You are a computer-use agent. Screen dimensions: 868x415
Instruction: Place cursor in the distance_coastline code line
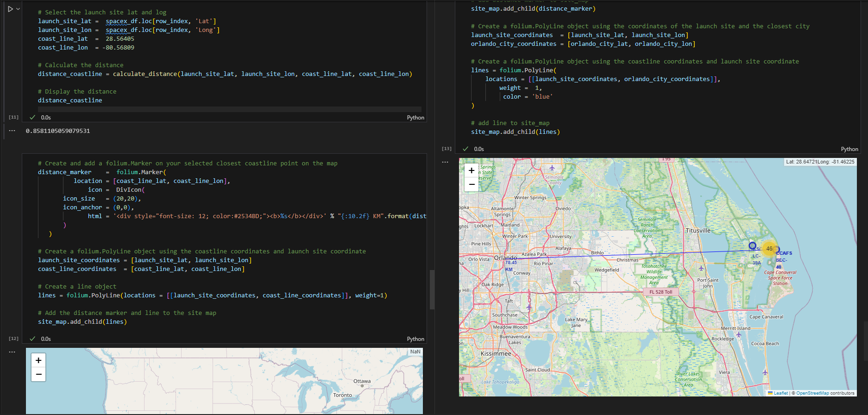(70, 101)
